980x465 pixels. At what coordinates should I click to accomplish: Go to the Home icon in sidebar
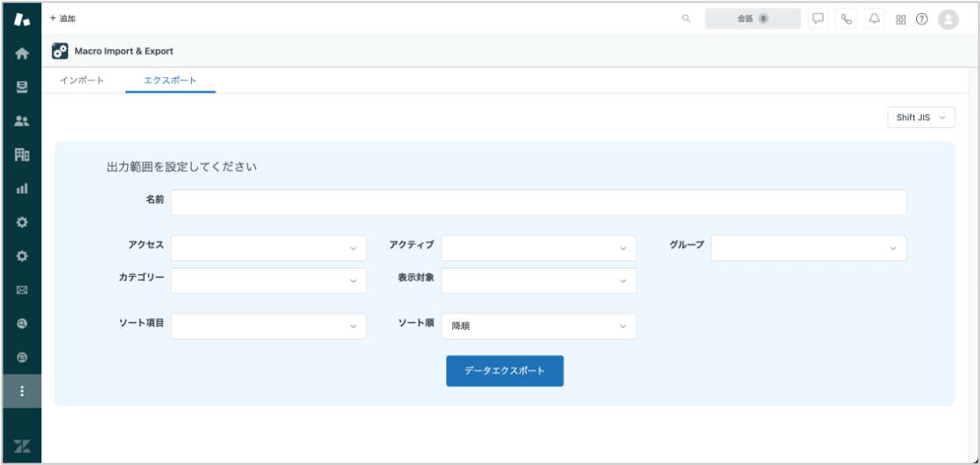pyautogui.click(x=22, y=54)
